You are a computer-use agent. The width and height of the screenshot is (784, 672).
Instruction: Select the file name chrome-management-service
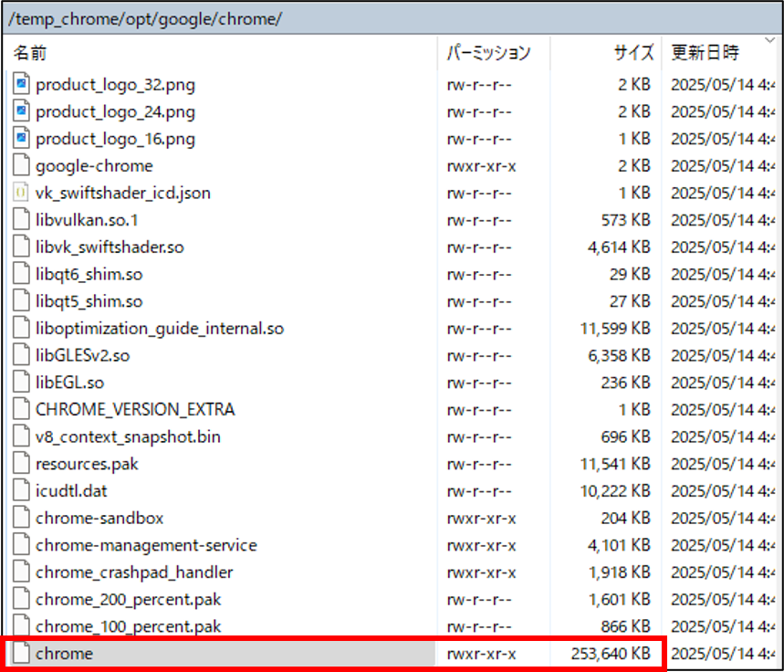[146, 545]
